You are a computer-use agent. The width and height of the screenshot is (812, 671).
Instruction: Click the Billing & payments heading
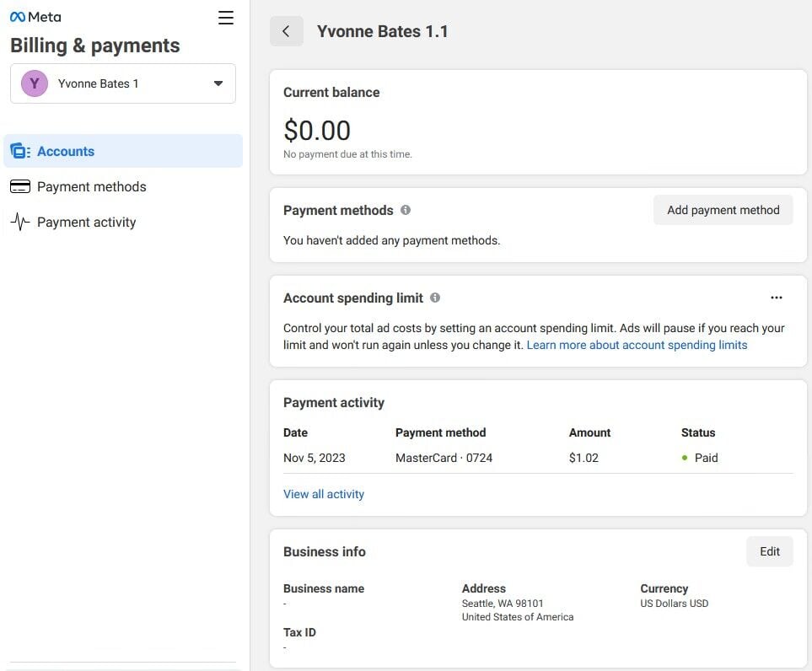point(94,46)
